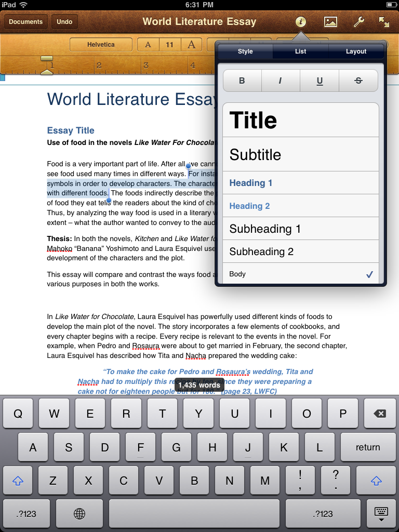This screenshot has width=399, height=532.
Task: Tap the misspelled word 'Mahoko'
Action: click(x=59, y=248)
